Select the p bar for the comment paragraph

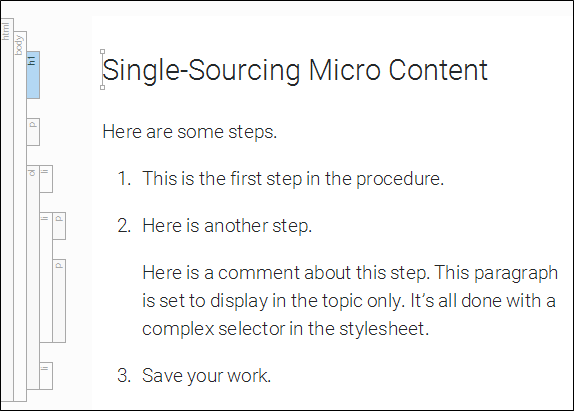(59, 301)
